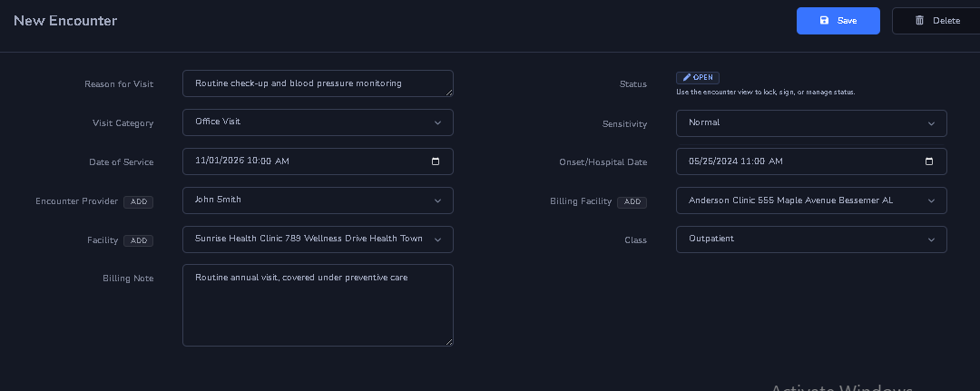This screenshot has height=391, width=980.
Task: Click Billing Note textarea resize handle
Action: tap(448, 341)
